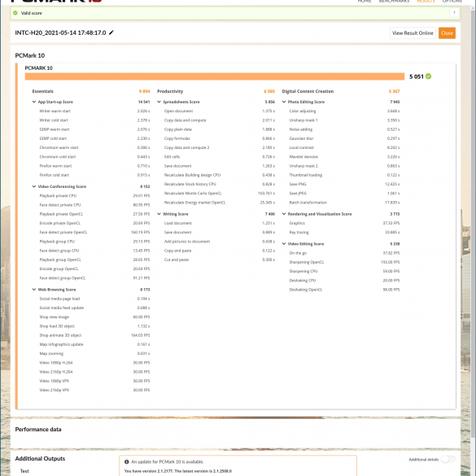Collapse the Photo Editing Score section

[x=284, y=102]
